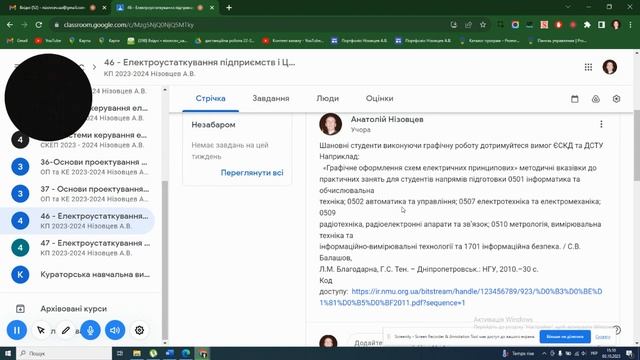Image resolution: width=640 pixels, height=360 pixels.
Task: Open course 37 - Основи проектування
Action: (78, 193)
